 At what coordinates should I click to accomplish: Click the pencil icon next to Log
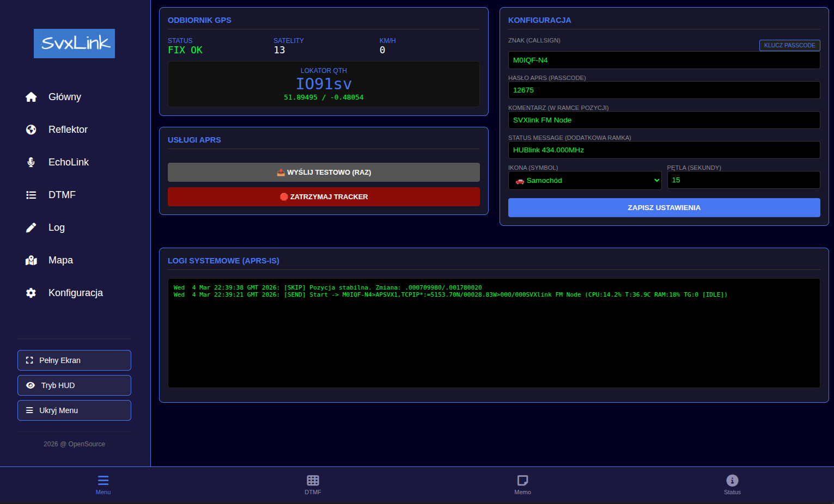(31, 228)
